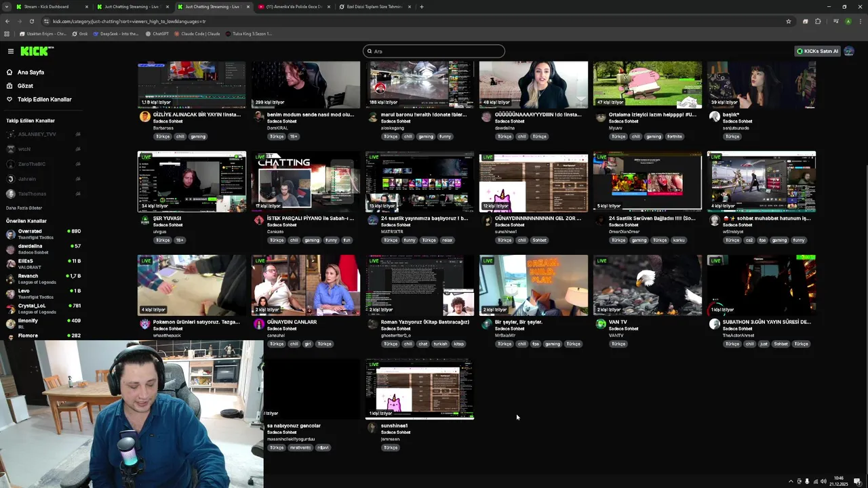Click the ŞER YUVASI stream thumbnail

(x=192, y=182)
